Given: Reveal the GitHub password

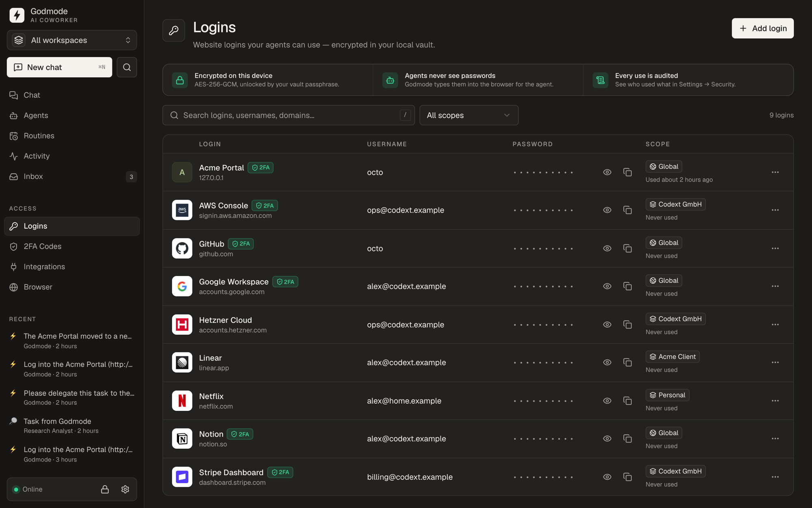Looking at the screenshot, I should [607, 248].
